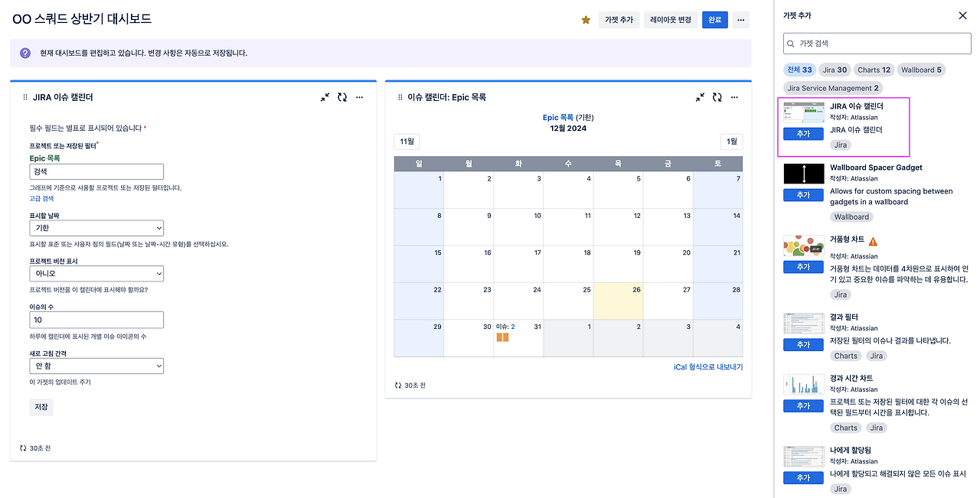Image resolution: width=980 pixels, height=498 pixels.
Task: Collapse the JIRA 이슈 캘린더 gadget
Action: point(325,97)
